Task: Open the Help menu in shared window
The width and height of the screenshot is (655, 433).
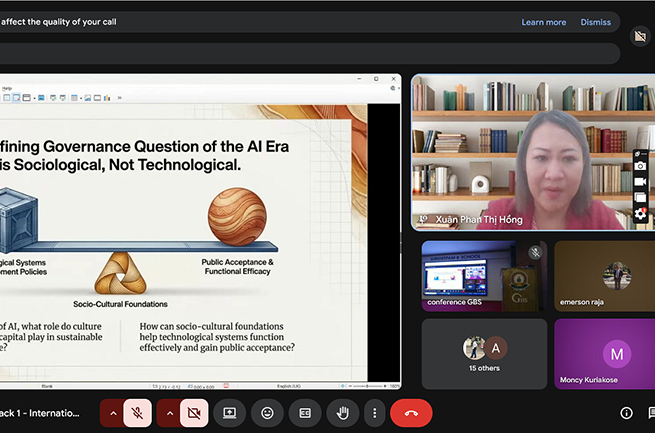Action: [7, 88]
